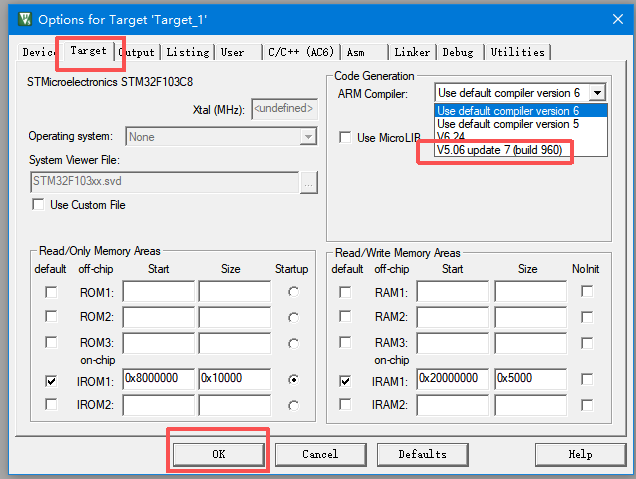Click the Cancel button

(x=320, y=454)
